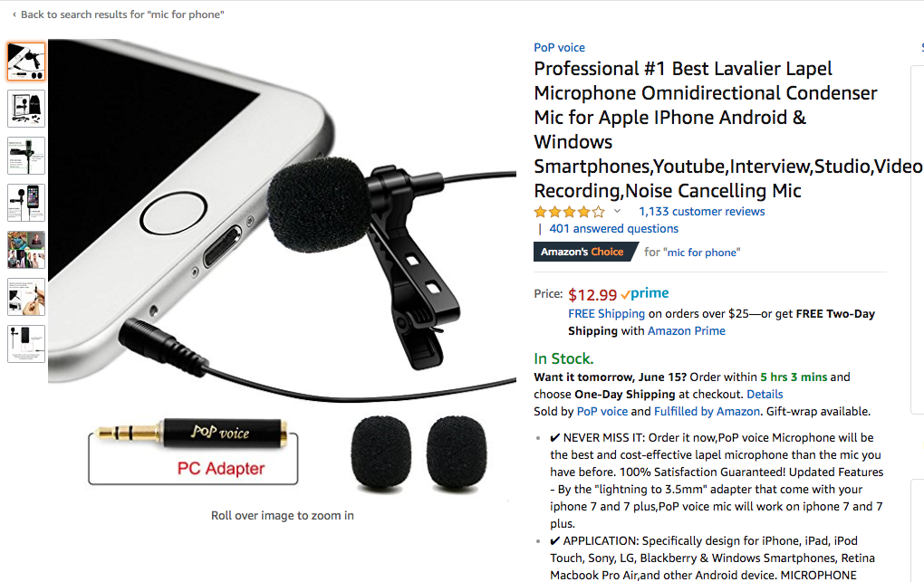Image resolution: width=924 pixels, height=582 pixels.
Task: Open One-Day Shipping Details link
Action: (765, 395)
